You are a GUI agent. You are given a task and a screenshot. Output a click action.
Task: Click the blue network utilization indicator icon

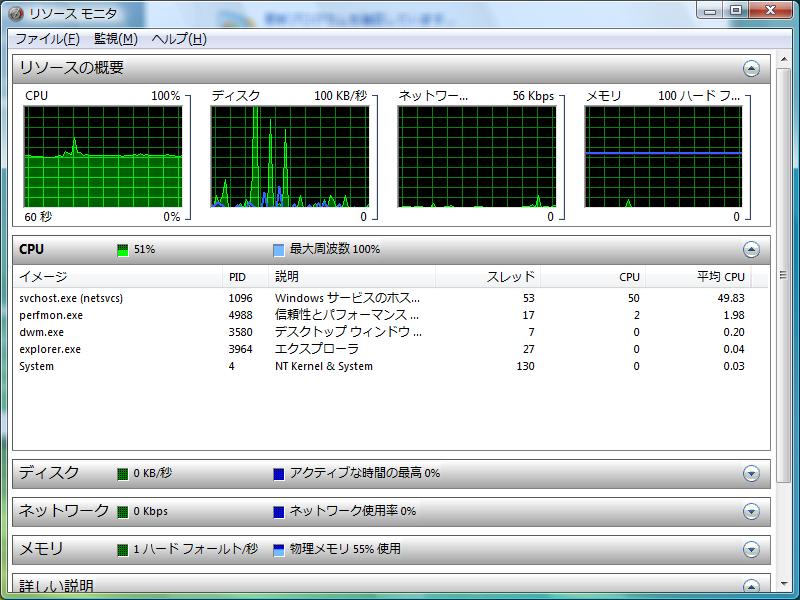pyautogui.click(x=279, y=512)
